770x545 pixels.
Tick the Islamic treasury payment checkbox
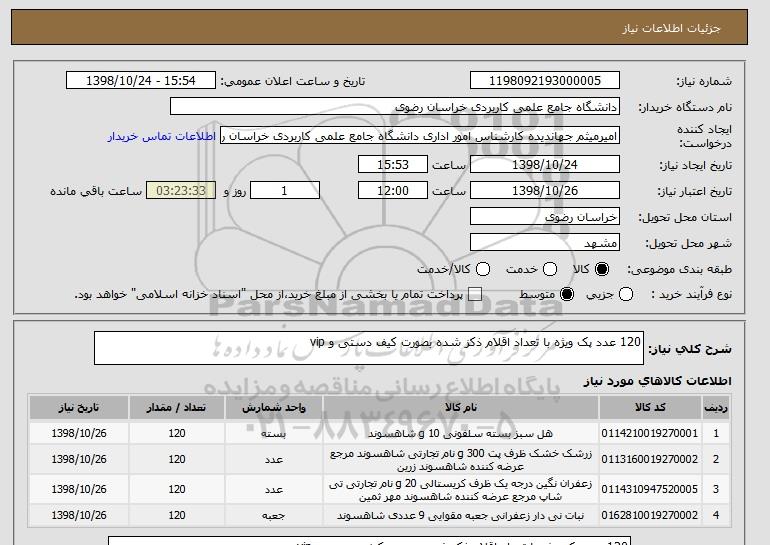tap(474, 295)
